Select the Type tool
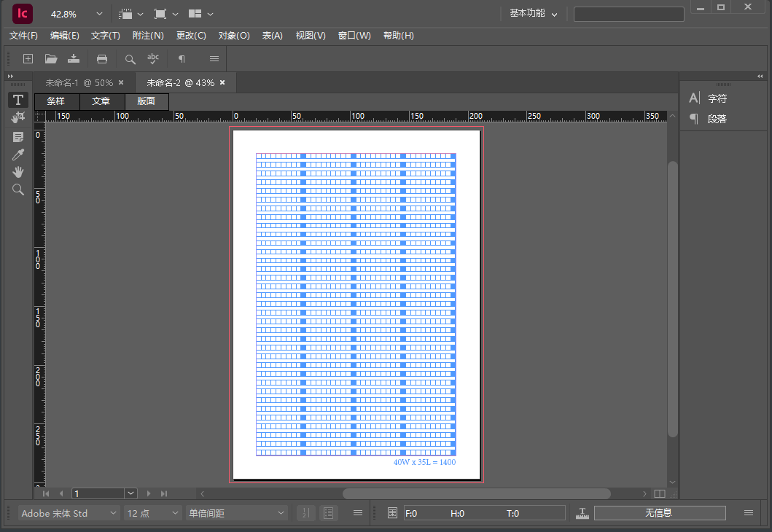Screen dimensions: 772x532 [18, 100]
